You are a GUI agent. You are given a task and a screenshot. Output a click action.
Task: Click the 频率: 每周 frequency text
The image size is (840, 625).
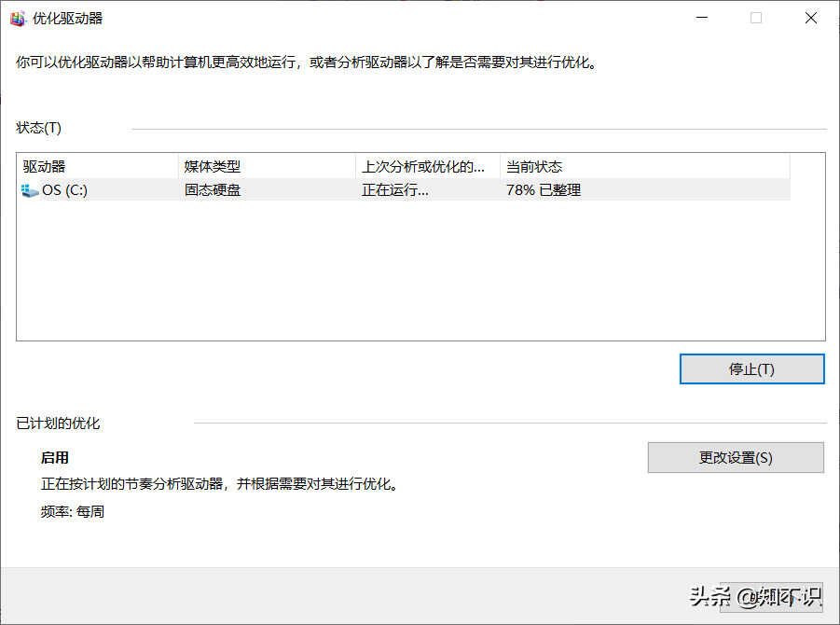tap(73, 511)
